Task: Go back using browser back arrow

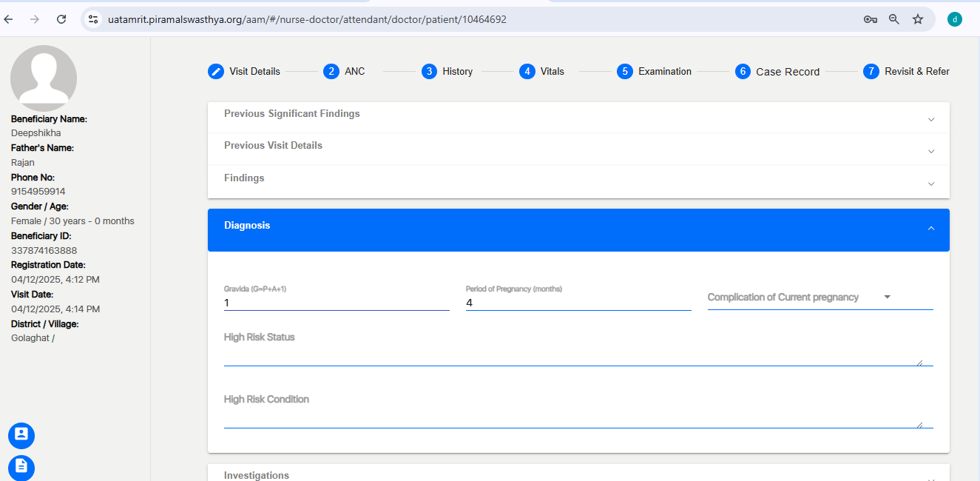Action: (9, 19)
